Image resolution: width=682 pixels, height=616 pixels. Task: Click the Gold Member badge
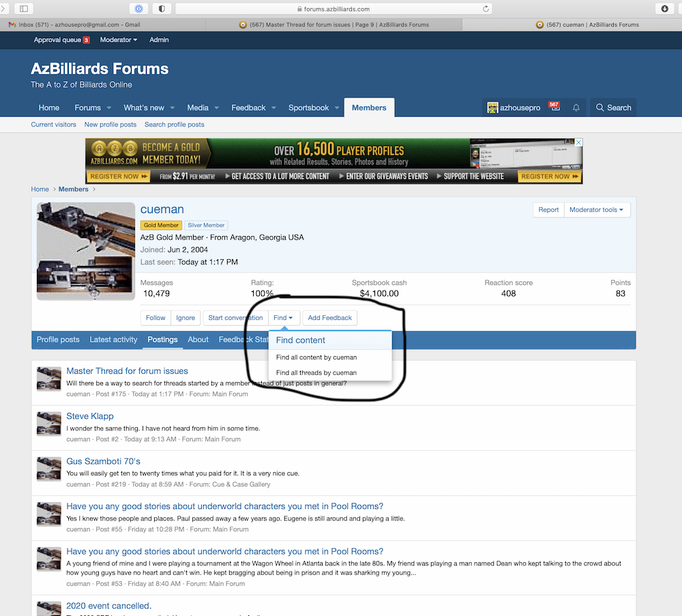coord(161,225)
